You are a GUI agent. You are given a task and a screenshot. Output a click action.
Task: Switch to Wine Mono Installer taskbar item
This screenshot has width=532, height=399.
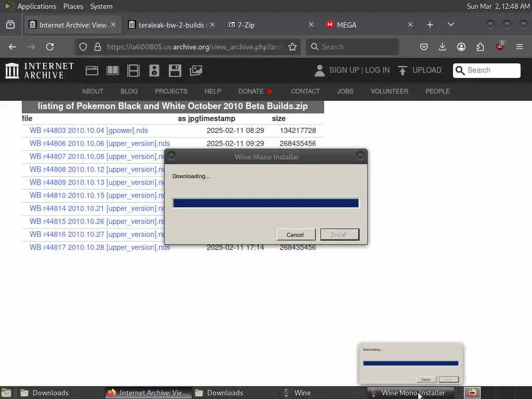tap(410, 393)
